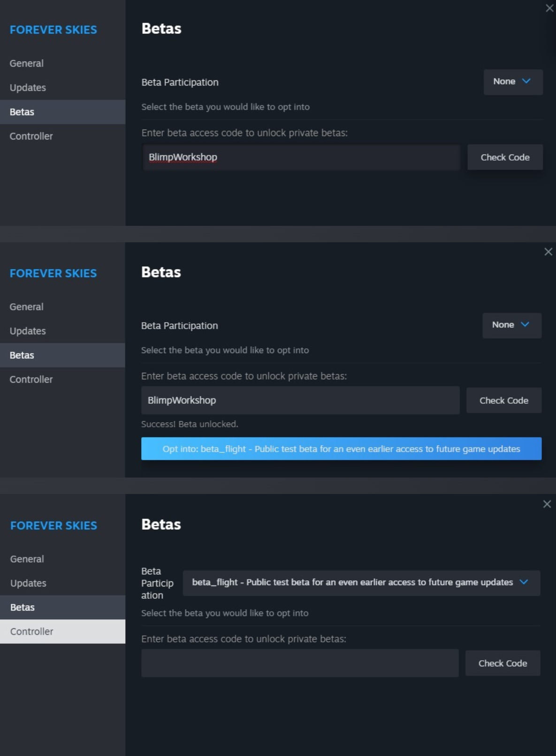Click the Betas heading in the top dialog
Screen dimensions: 556x756
click(x=161, y=29)
